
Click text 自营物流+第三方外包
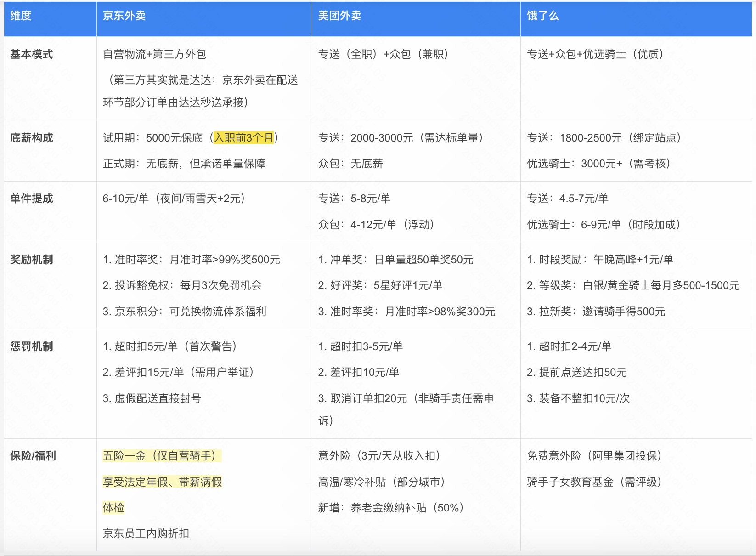click(x=154, y=54)
